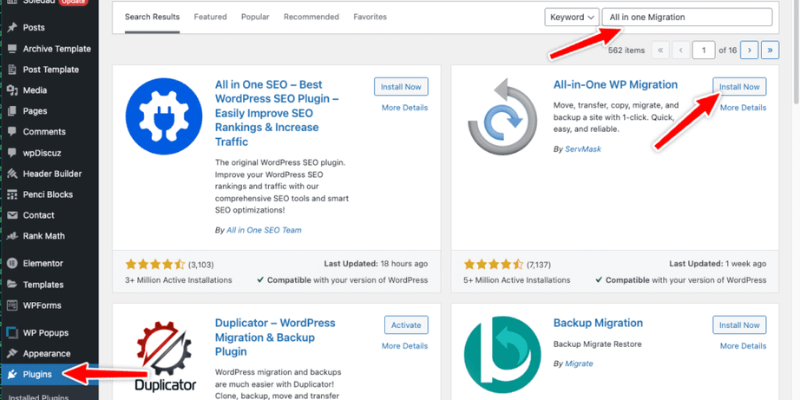Click the Media icon in sidebar
The width and height of the screenshot is (800, 400).
click(x=13, y=90)
